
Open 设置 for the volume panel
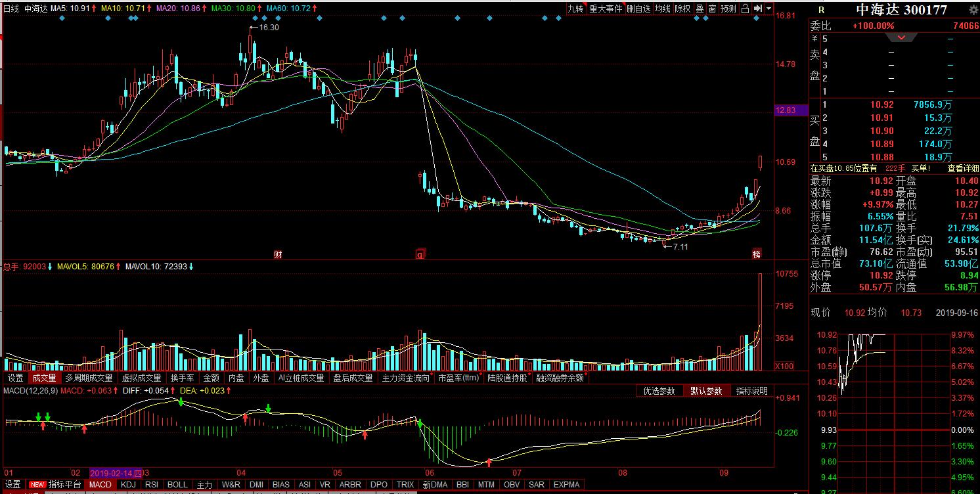tap(15, 378)
